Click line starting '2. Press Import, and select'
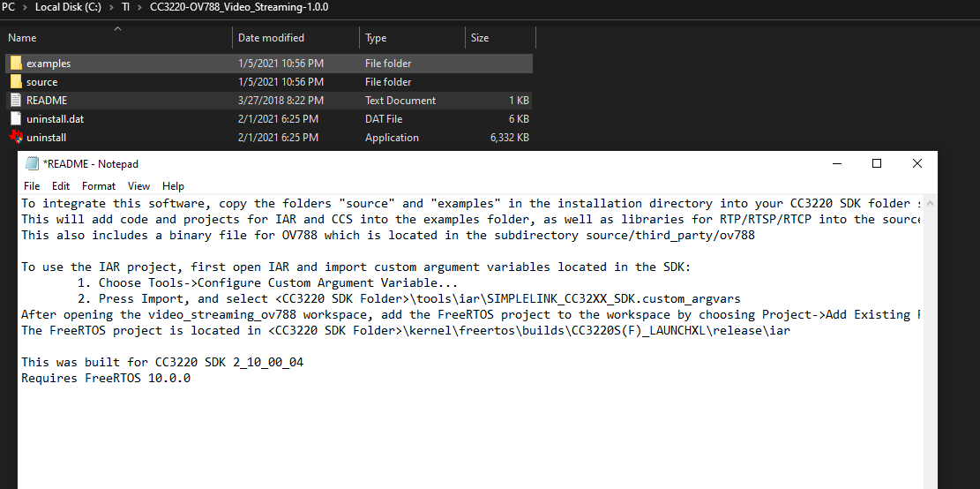The height and width of the screenshot is (489, 980). [408, 298]
